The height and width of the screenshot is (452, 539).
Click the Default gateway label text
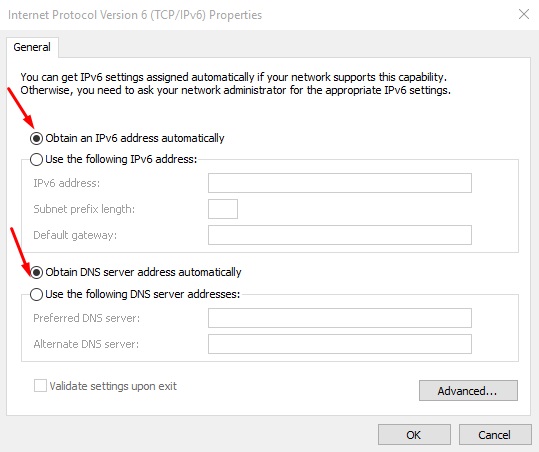[75, 235]
